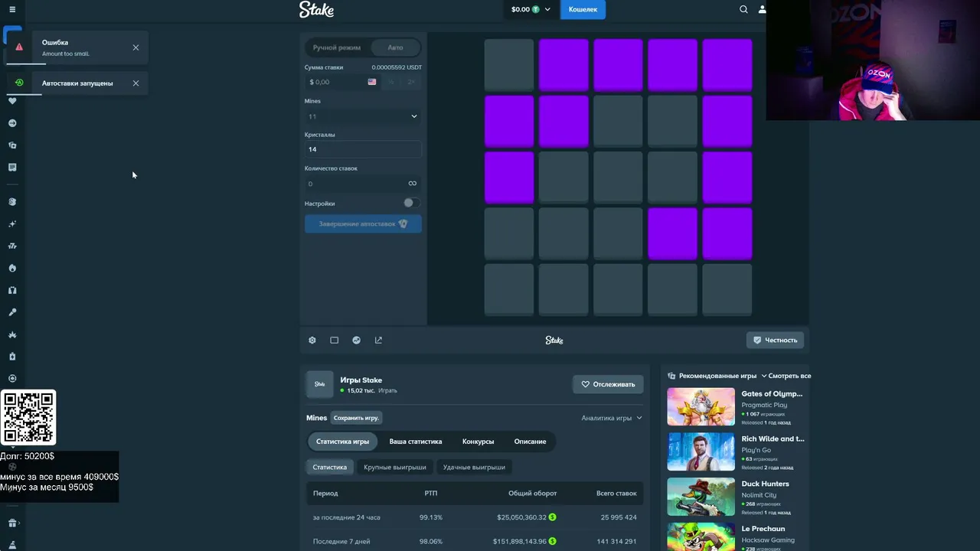Click the Сохранить игру button

coord(356,418)
